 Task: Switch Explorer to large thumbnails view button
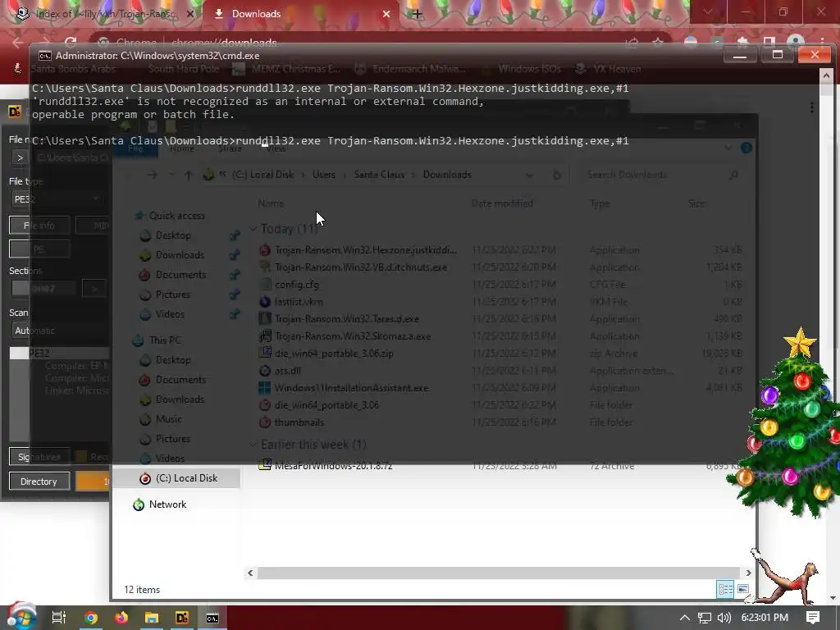click(x=743, y=589)
